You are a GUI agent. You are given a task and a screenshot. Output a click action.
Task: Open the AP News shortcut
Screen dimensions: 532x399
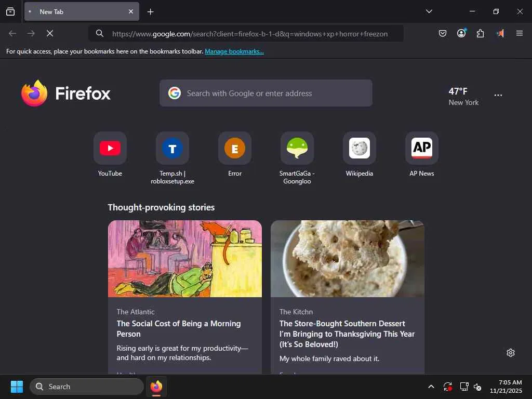[x=422, y=155]
